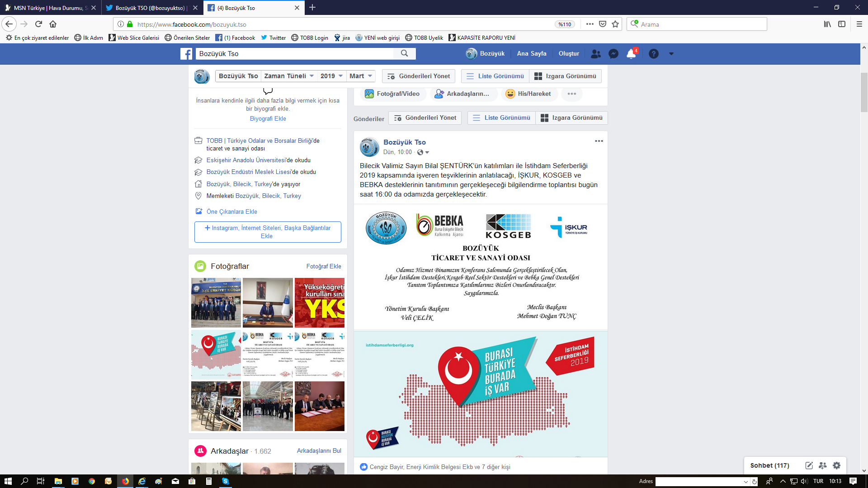Click in the Facebook search field
Screen dimensions: 868x488
[295, 53]
